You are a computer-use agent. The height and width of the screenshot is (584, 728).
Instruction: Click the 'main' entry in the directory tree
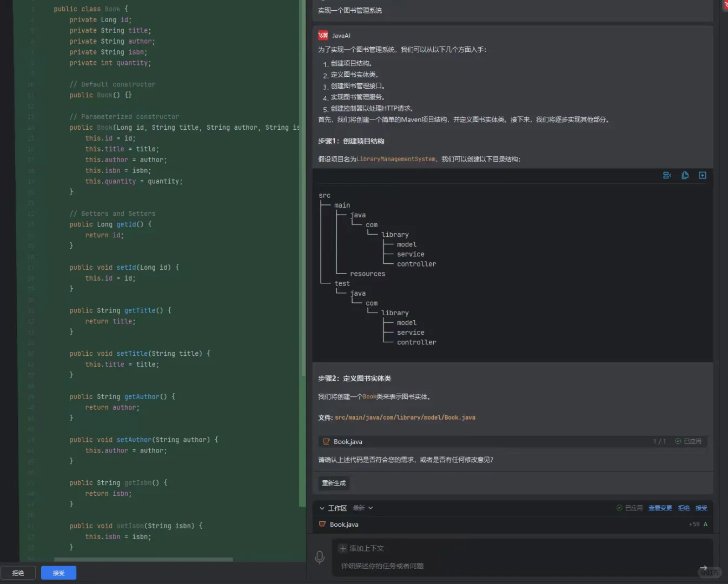342,205
